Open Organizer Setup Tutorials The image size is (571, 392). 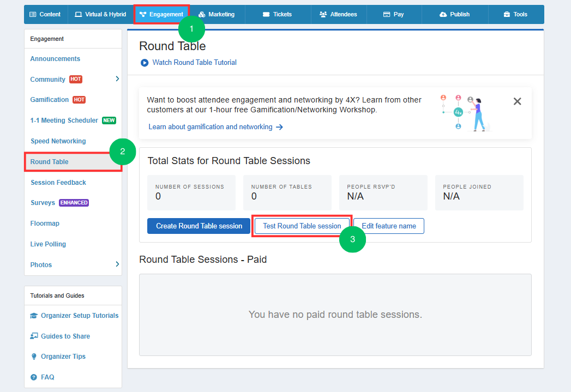click(x=80, y=316)
